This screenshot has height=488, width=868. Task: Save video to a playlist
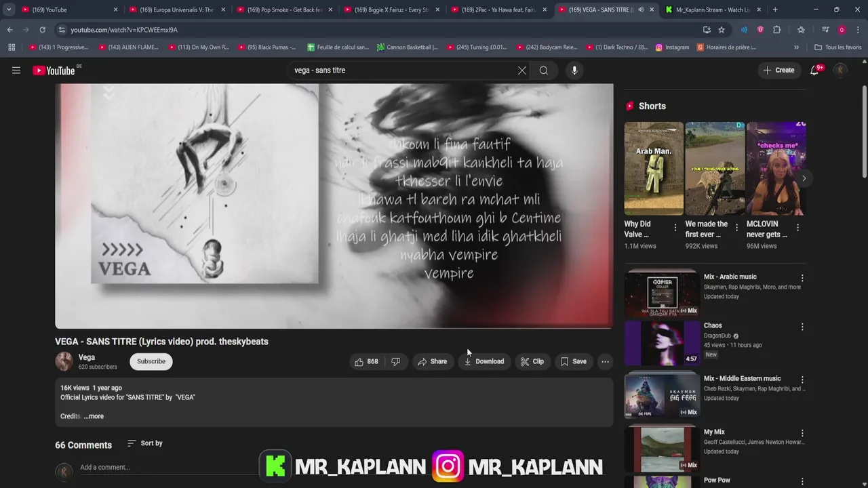click(x=574, y=361)
